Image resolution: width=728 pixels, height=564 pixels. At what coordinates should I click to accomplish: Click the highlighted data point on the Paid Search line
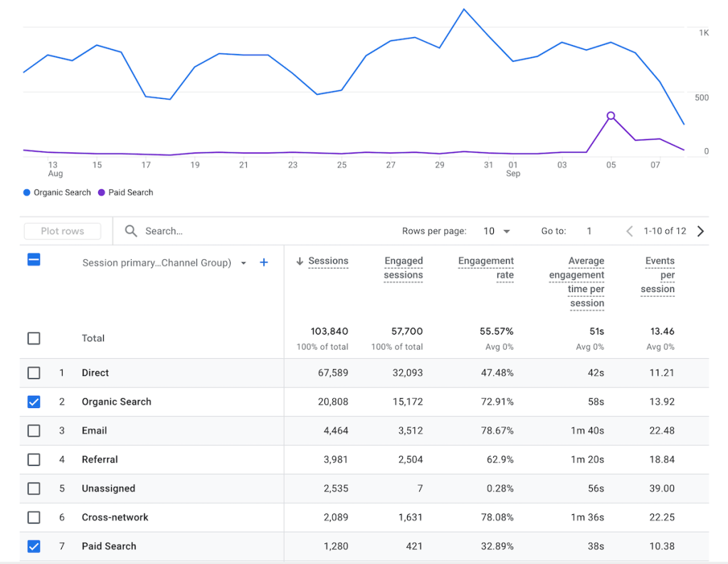point(611,115)
